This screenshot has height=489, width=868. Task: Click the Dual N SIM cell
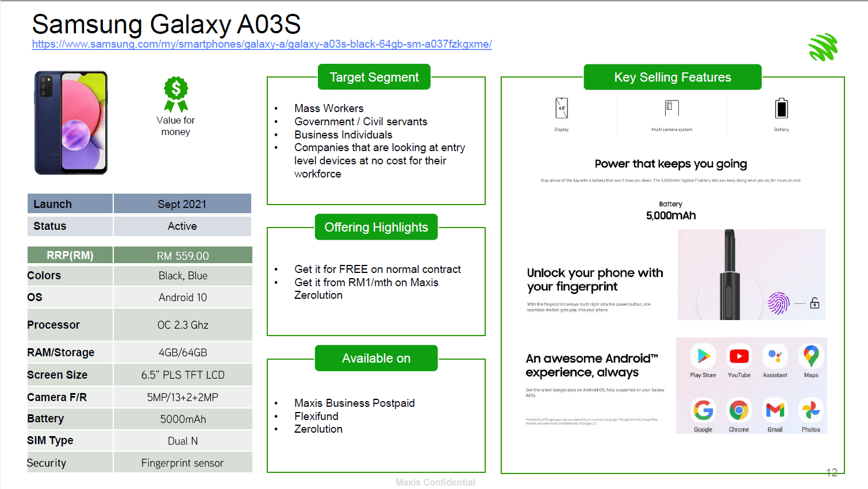point(183,441)
